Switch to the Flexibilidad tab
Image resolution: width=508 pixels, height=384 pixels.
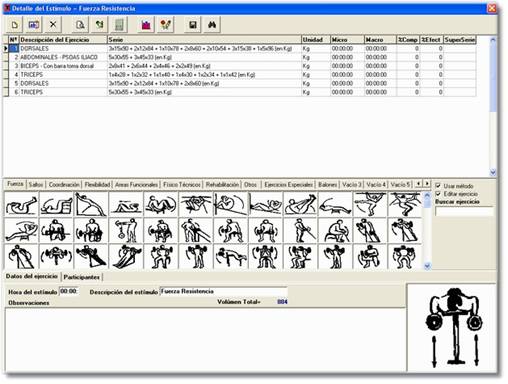pos(97,184)
